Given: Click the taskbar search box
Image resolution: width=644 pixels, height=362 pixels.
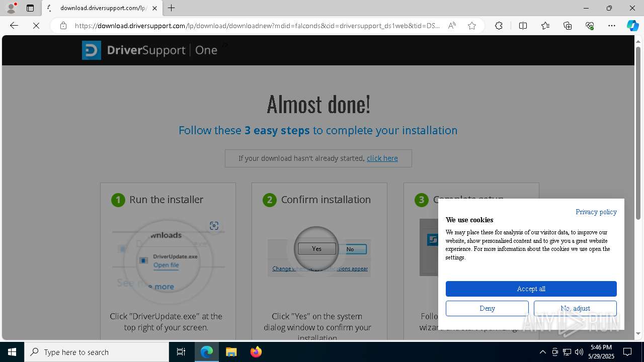Looking at the screenshot, I should pos(97,352).
